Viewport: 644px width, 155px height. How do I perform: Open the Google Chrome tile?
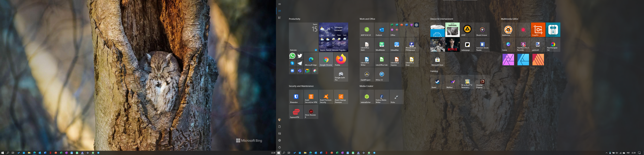tap(326, 60)
